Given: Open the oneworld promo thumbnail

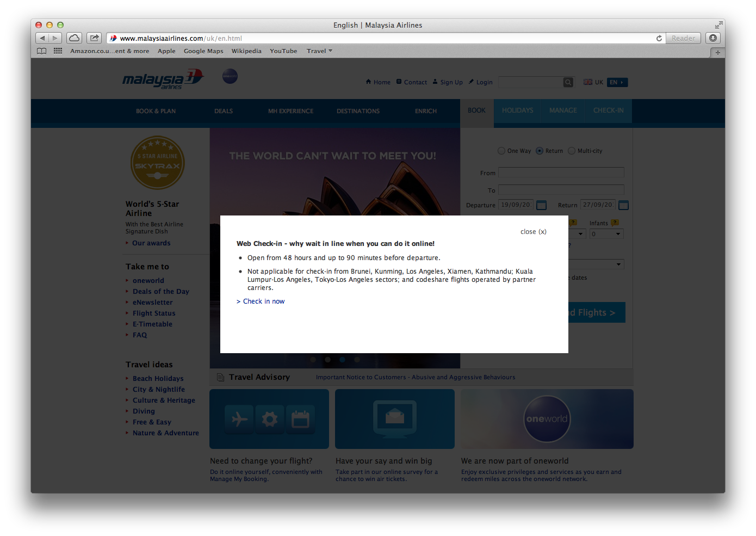Looking at the screenshot, I should 547,419.
